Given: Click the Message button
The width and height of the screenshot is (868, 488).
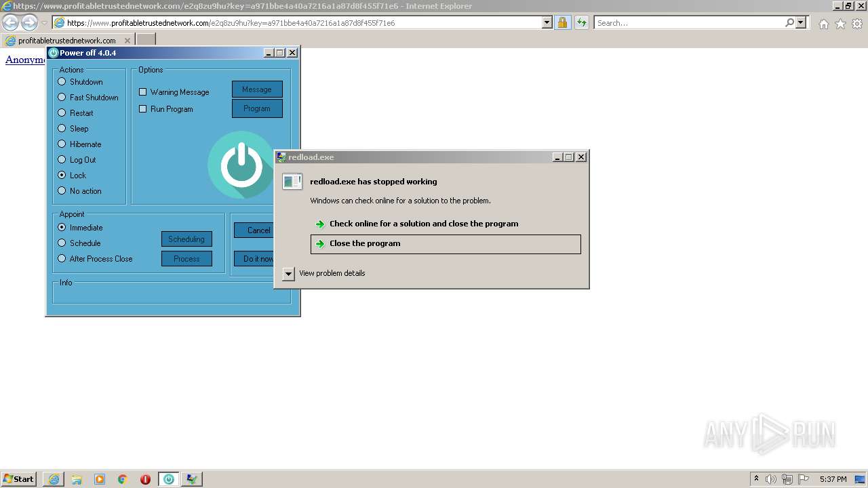Looking at the screenshot, I should tap(257, 89).
